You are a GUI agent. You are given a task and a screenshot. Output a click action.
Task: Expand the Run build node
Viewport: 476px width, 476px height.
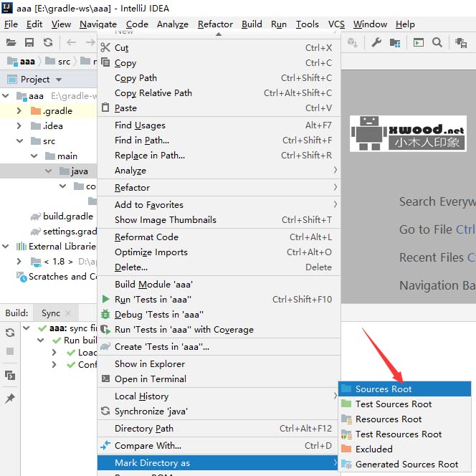tap(40, 340)
